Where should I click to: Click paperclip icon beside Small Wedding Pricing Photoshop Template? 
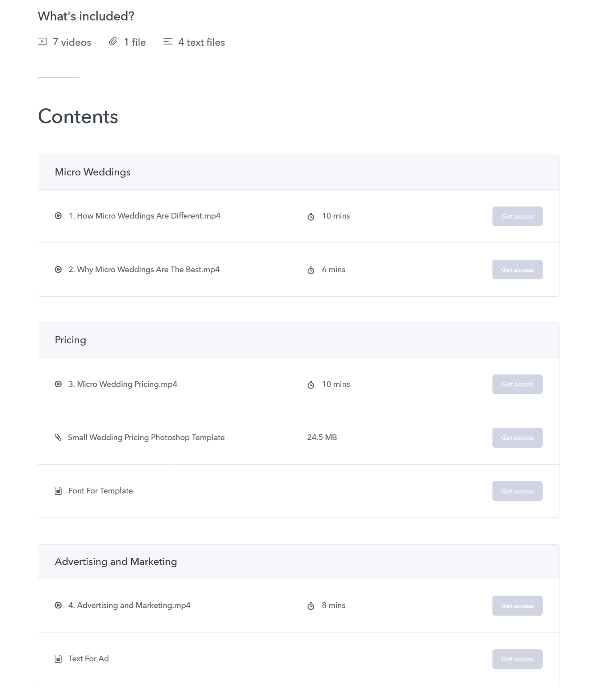pos(58,437)
